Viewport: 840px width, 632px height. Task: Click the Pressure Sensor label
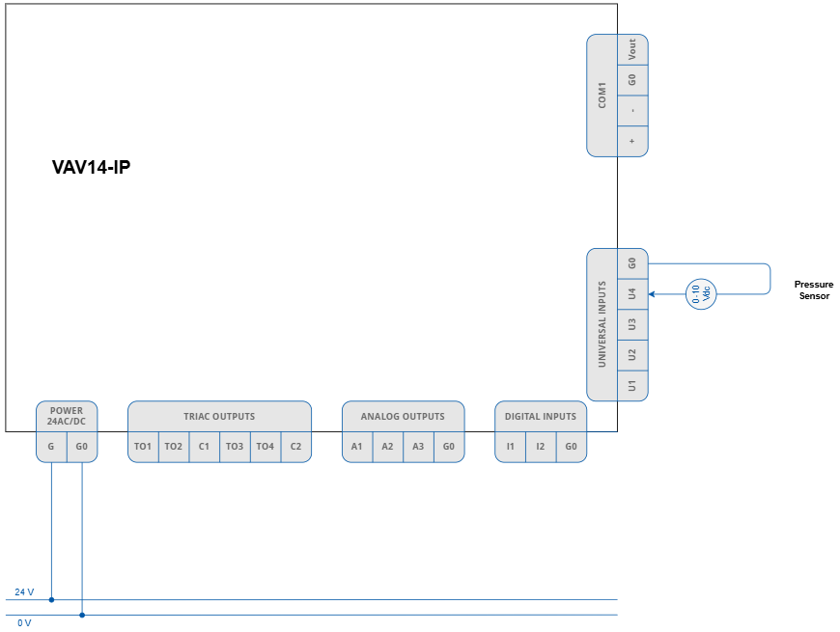814,290
